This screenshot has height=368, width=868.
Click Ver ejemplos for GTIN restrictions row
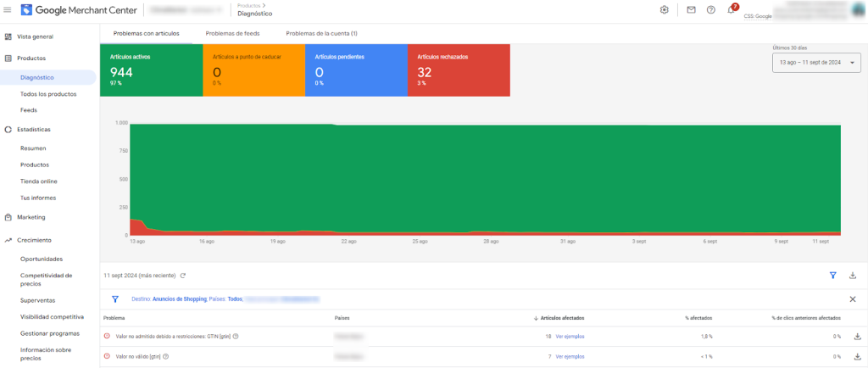pos(570,337)
